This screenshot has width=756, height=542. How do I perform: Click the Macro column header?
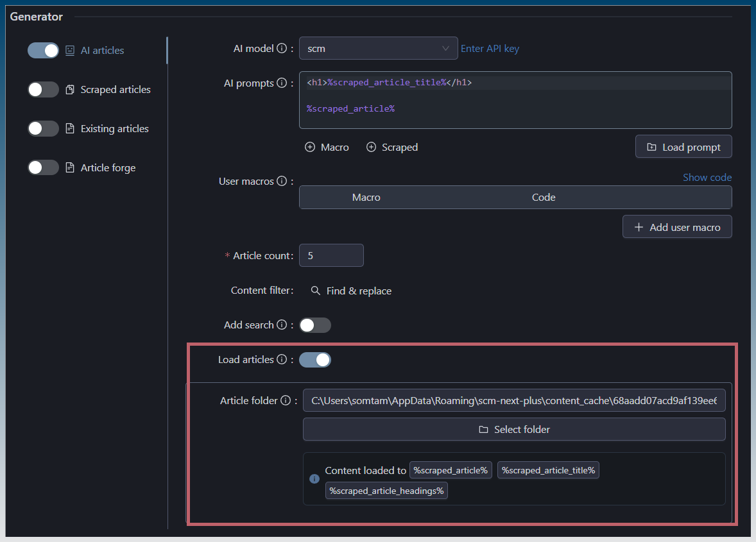tap(366, 198)
